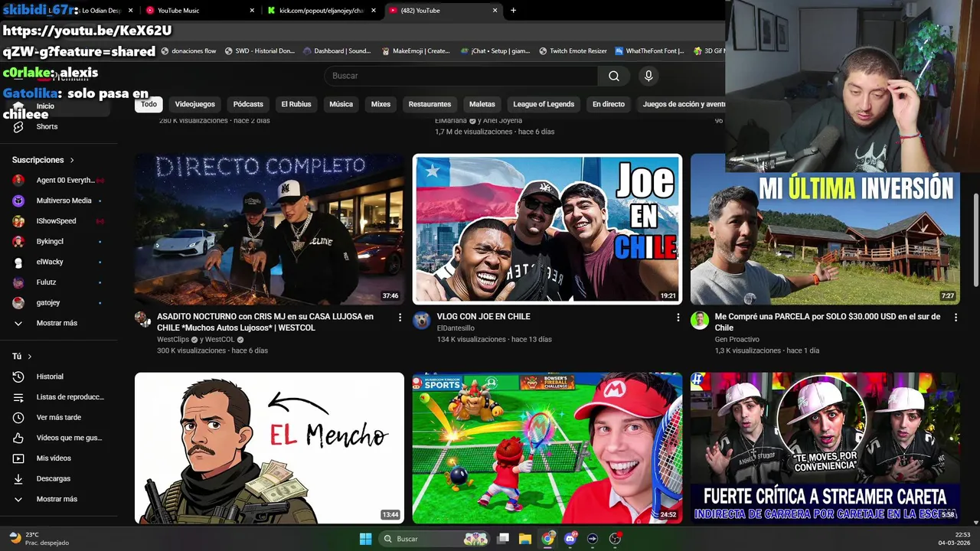Image resolution: width=980 pixels, height=551 pixels.
Task: Open Multiverso Media subscription channel
Action: pos(58,201)
